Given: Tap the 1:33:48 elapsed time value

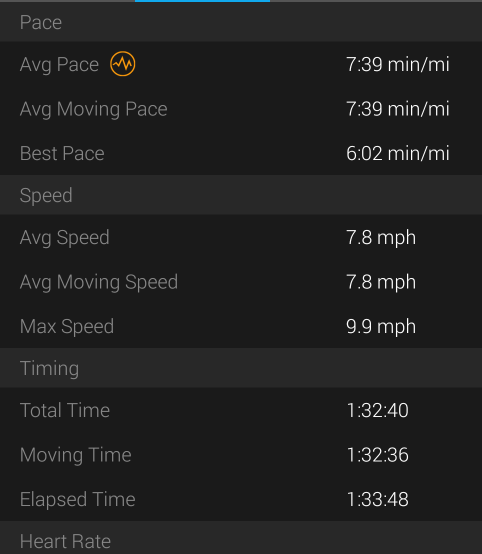Looking at the screenshot, I should 377,499.
